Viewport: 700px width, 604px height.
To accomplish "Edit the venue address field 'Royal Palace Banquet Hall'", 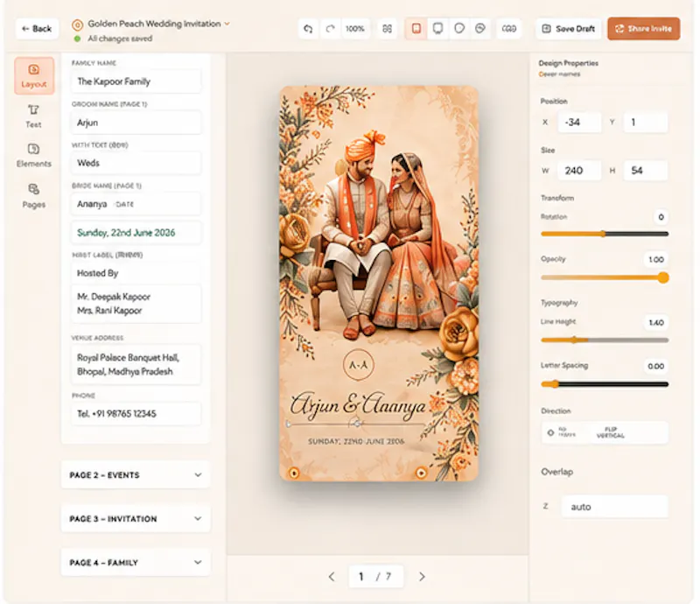I will [x=136, y=364].
